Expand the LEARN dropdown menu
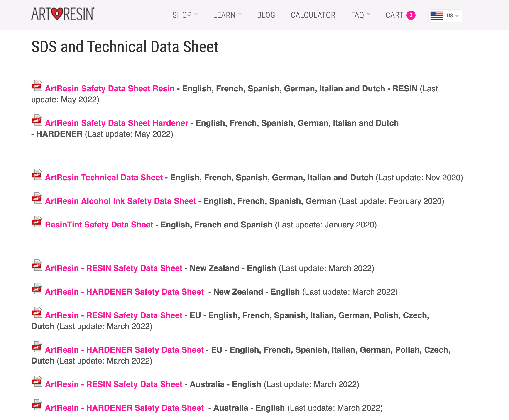Image resolution: width=509 pixels, height=420 pixels. pos(228,15)
